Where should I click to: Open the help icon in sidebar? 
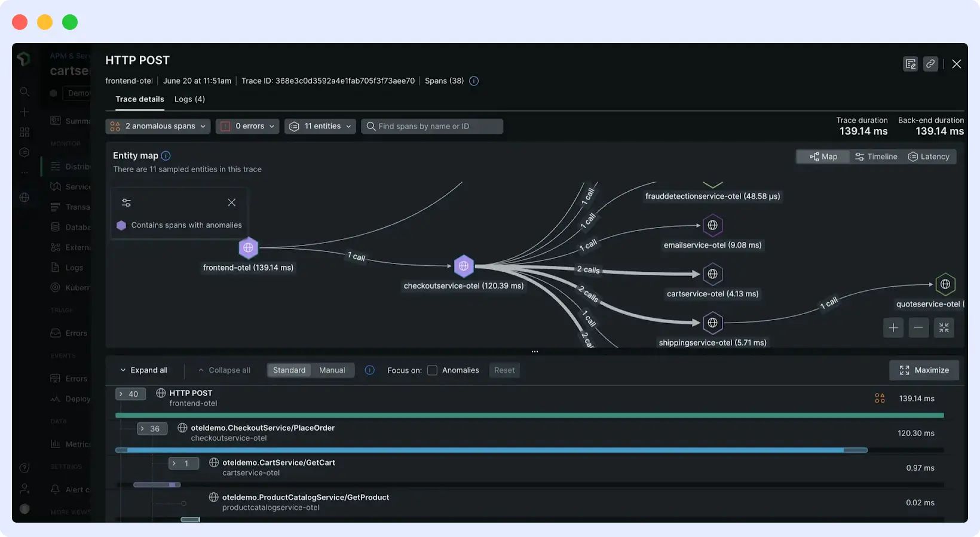24,468
